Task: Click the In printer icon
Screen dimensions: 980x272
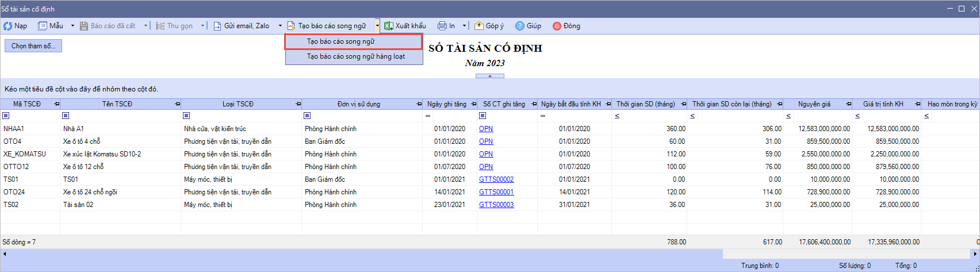Action: tap(442, 26)
